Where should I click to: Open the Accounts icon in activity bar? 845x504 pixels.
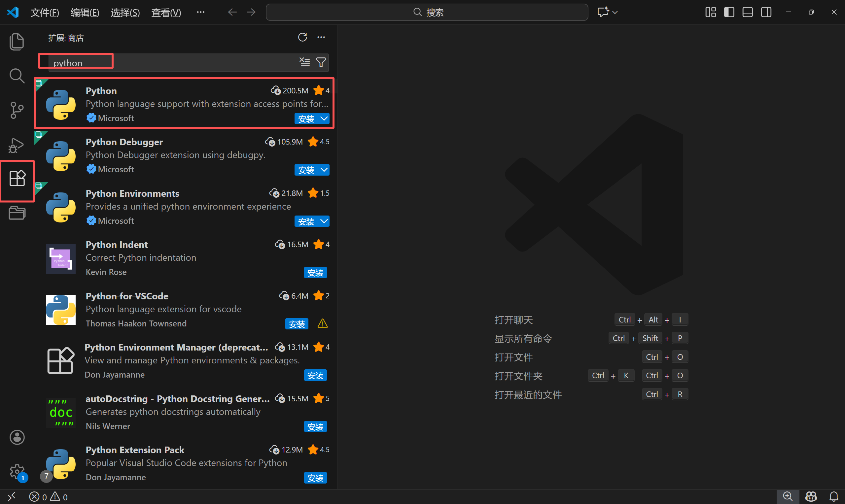17,437
